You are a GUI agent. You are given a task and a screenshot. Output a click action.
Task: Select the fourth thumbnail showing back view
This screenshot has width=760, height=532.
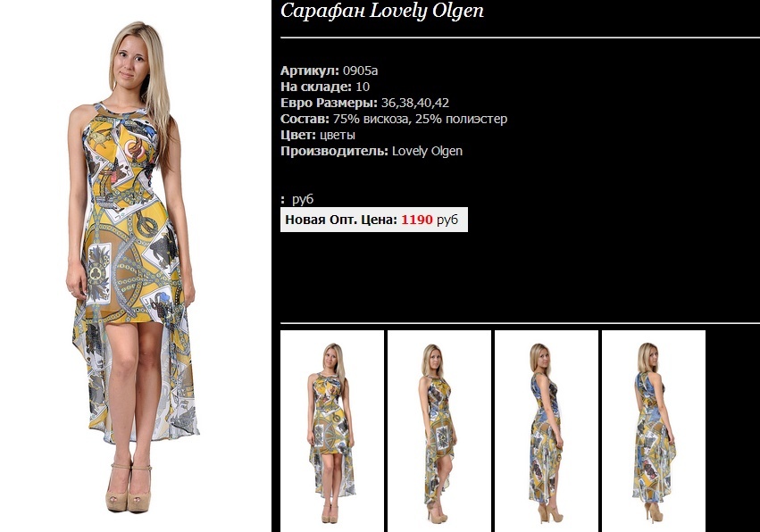[654, 431]
